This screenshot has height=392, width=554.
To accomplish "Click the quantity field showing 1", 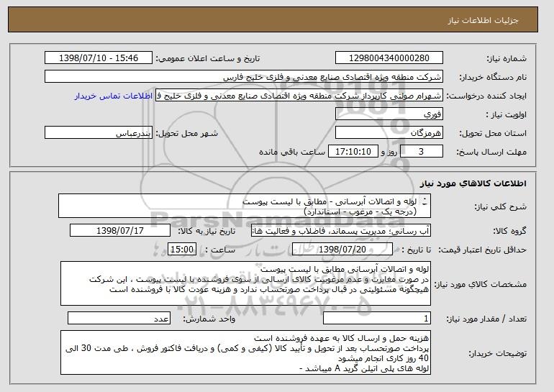I will coord(377,318).
